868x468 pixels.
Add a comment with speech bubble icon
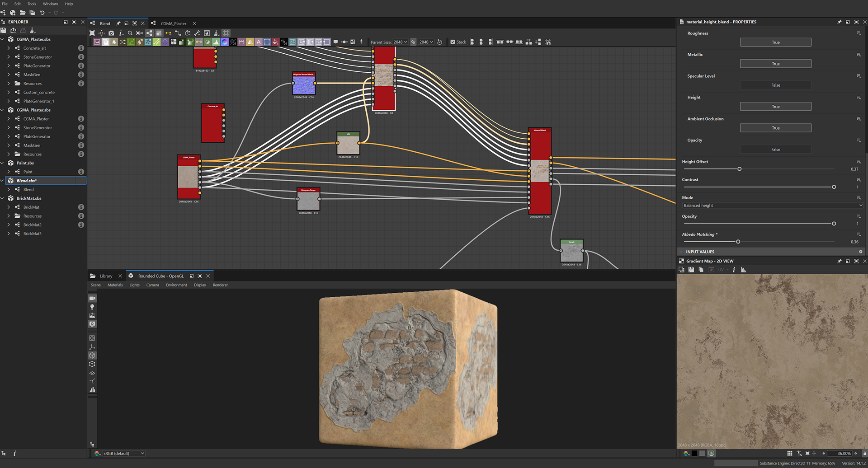(335, 42)
